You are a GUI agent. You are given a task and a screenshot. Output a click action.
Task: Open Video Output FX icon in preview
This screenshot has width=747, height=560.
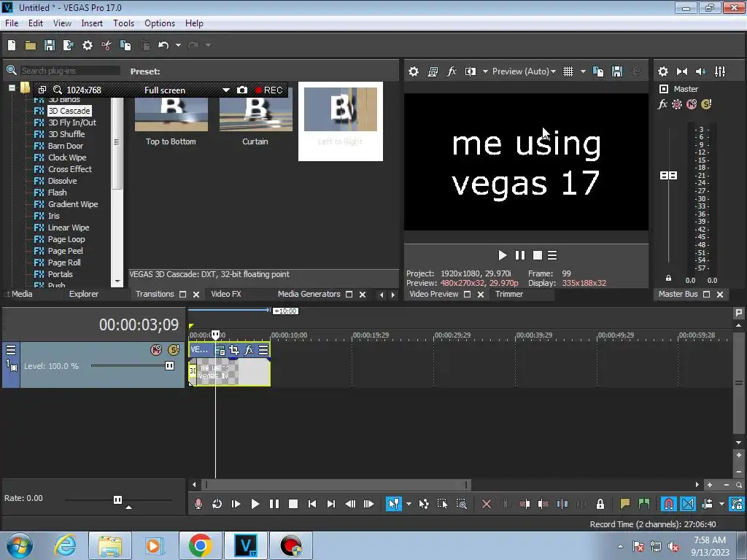[452, 71]
